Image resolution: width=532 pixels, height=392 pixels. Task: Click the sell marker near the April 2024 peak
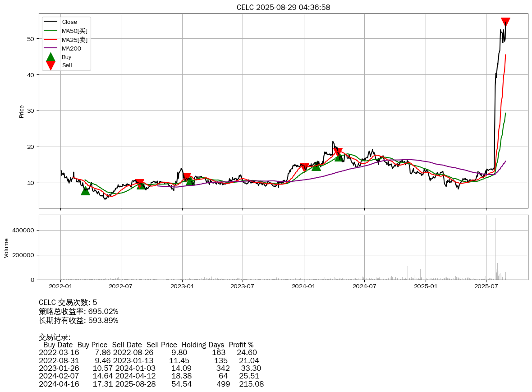(x=338, y=152)
